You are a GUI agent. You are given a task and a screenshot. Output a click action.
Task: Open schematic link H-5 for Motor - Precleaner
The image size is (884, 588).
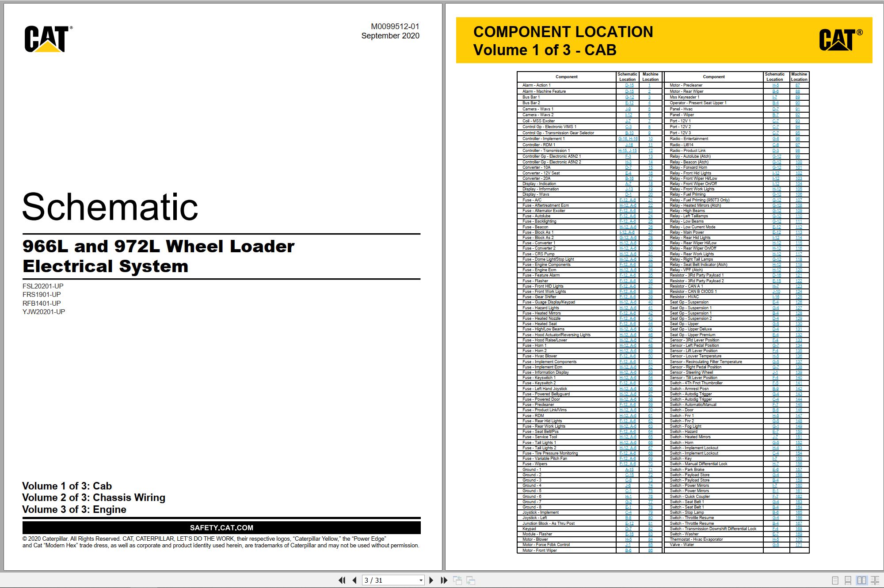776,85
